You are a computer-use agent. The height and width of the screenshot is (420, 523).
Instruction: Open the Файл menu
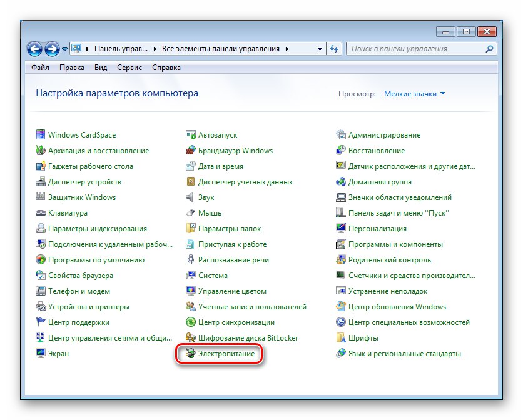click(41, 67)
